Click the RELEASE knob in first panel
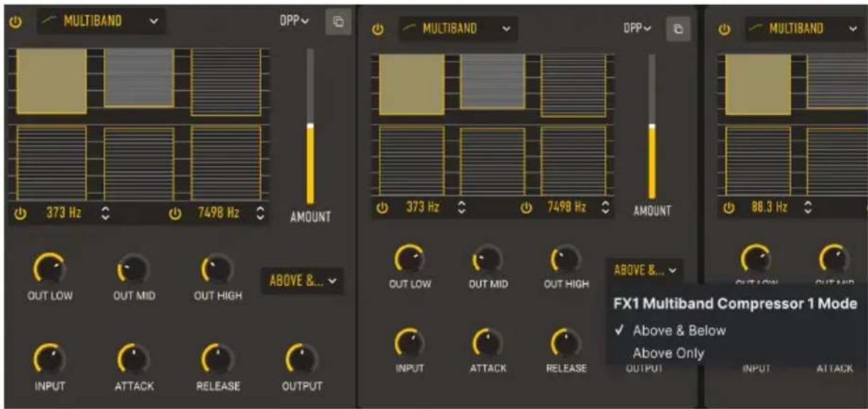The height and width of the screenshot is (409, 868). tap(216, 359)
